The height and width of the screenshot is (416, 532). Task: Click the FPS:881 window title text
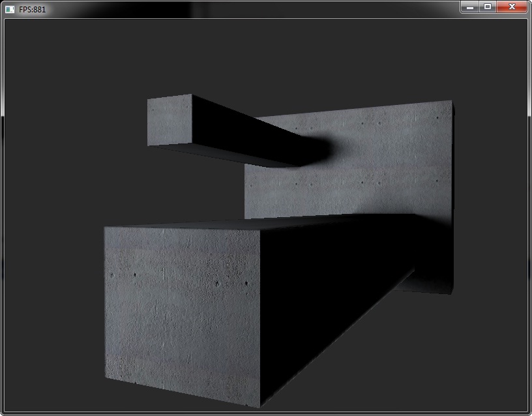[32, 9]
